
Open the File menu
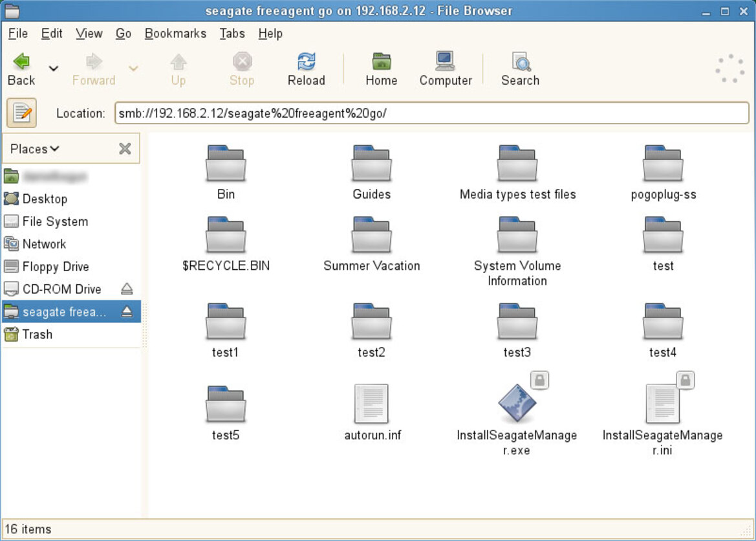18,33
